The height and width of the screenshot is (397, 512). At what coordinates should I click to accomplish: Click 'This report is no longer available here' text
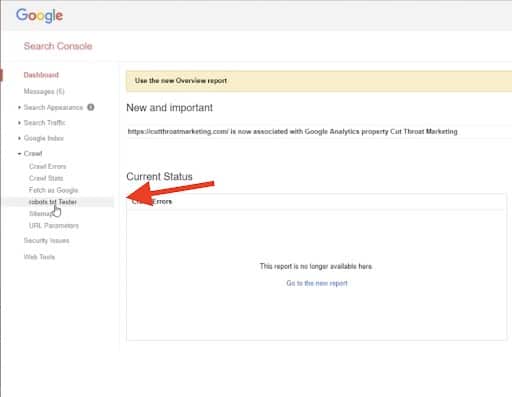pos(316,266)
